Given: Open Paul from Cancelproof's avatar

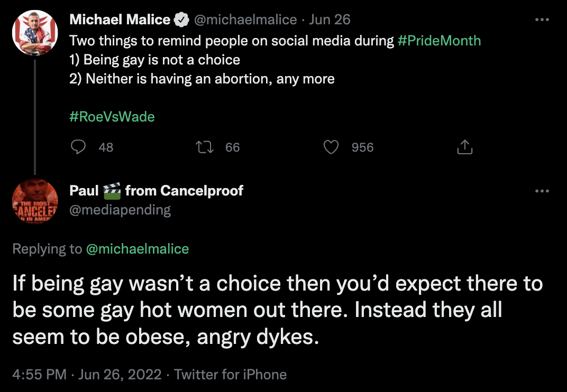Looking at the screenshot, I should coord(35,202).
